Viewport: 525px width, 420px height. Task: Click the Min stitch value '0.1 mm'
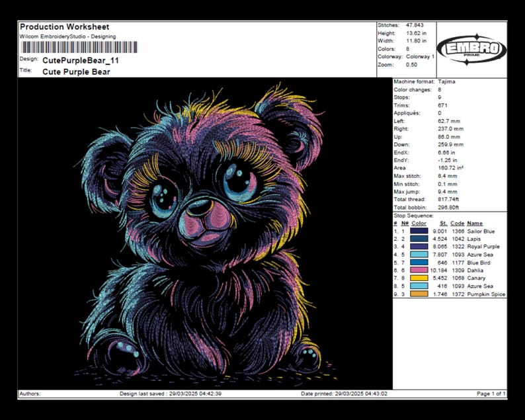[448, 184]
